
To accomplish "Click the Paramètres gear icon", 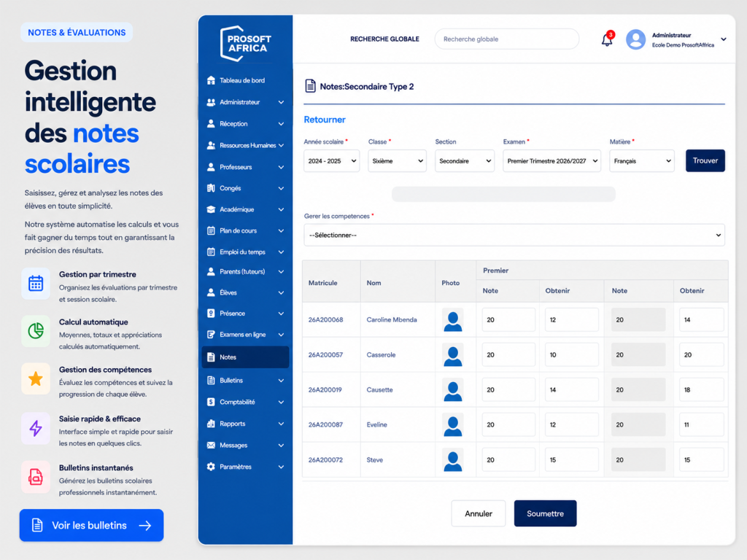I will coord(211,467).
